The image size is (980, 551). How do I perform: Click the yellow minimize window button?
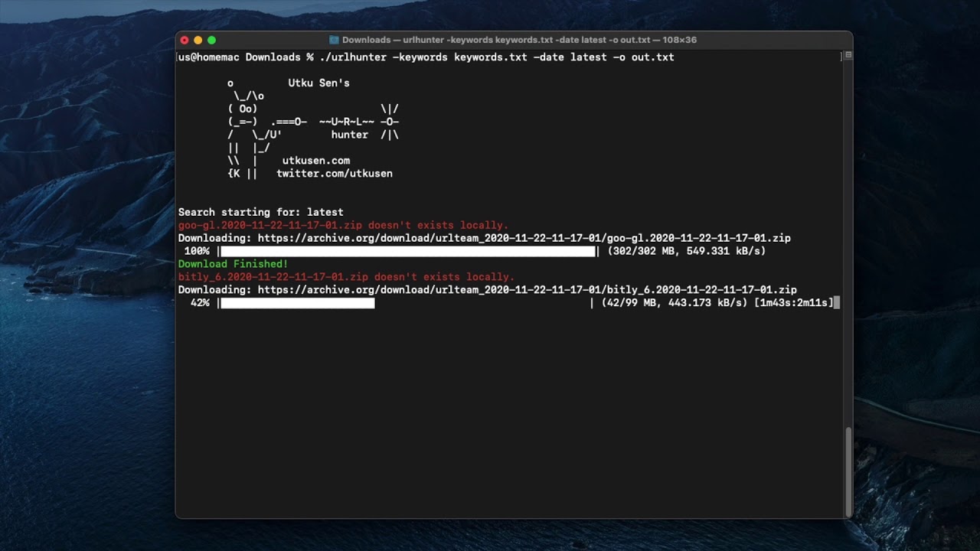(198, 40)
